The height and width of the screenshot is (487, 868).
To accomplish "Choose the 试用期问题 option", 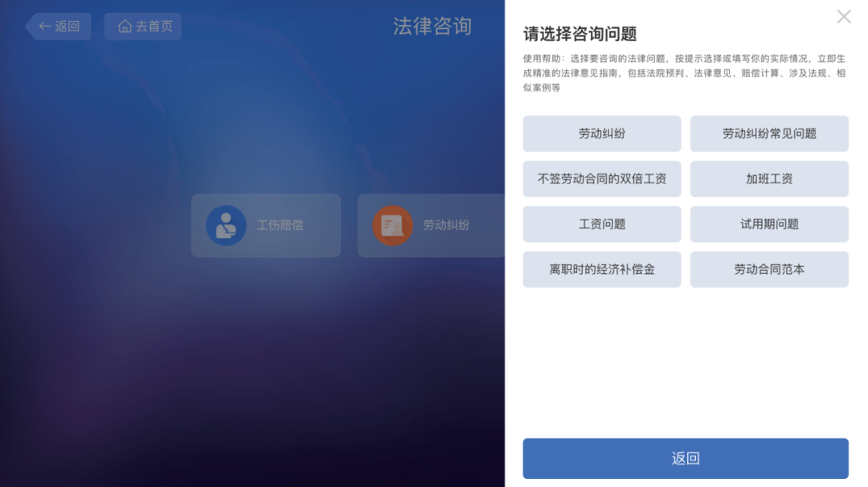I will point(769,224).
